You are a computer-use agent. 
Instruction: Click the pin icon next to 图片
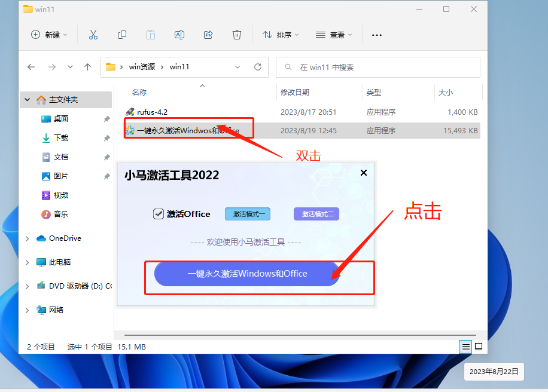tap(106, 176)
